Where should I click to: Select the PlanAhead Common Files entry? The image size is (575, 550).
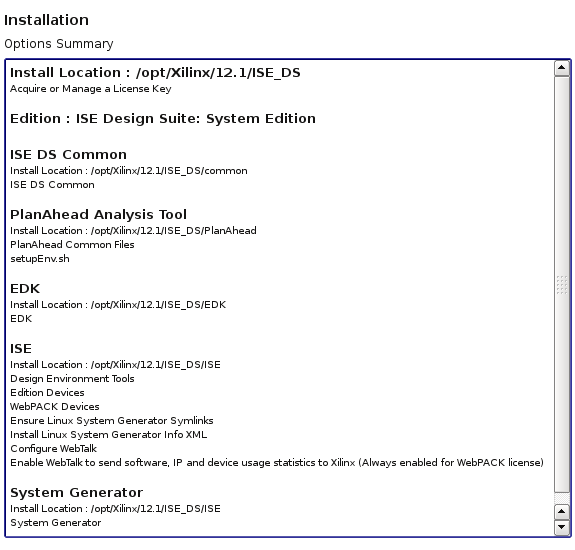72,245
